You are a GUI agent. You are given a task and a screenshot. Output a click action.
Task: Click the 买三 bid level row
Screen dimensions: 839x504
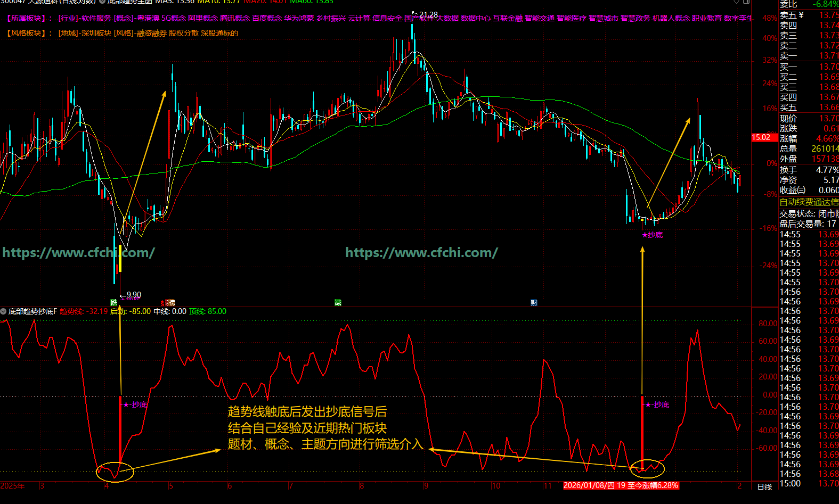tap(809, 87)
